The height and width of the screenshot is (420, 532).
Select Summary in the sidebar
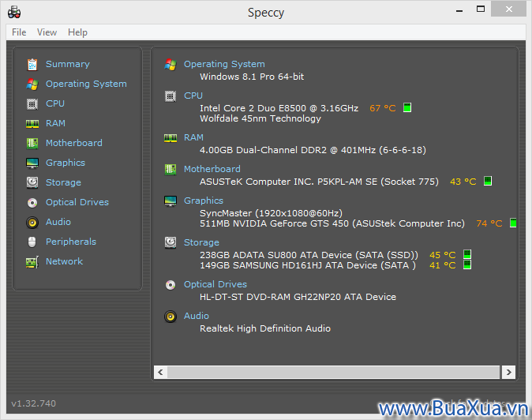pyautogui.click(x=68, y=64)
